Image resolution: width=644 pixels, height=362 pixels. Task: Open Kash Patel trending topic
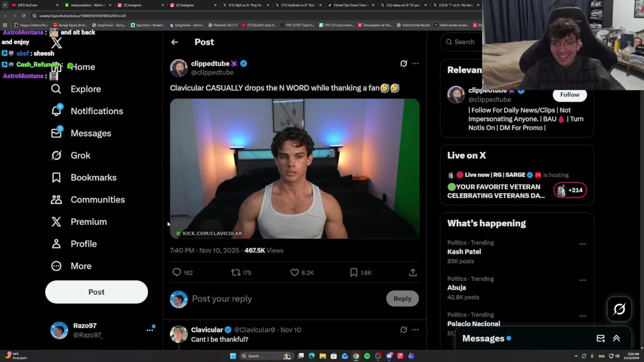tap(464, 251)
